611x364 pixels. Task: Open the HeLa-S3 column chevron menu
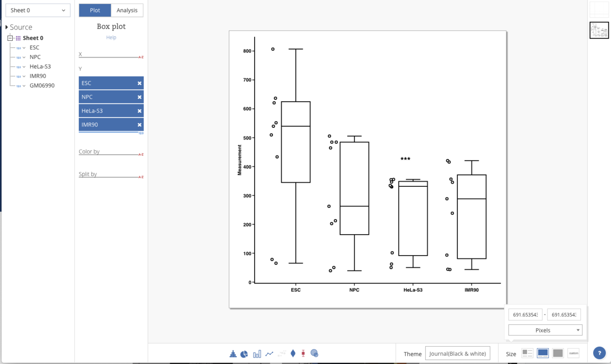(24, 67)
